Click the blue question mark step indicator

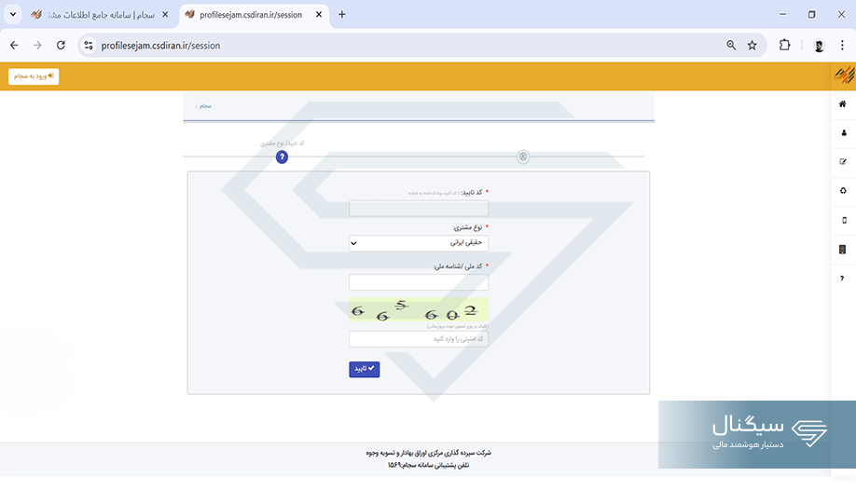coord(283,157)
